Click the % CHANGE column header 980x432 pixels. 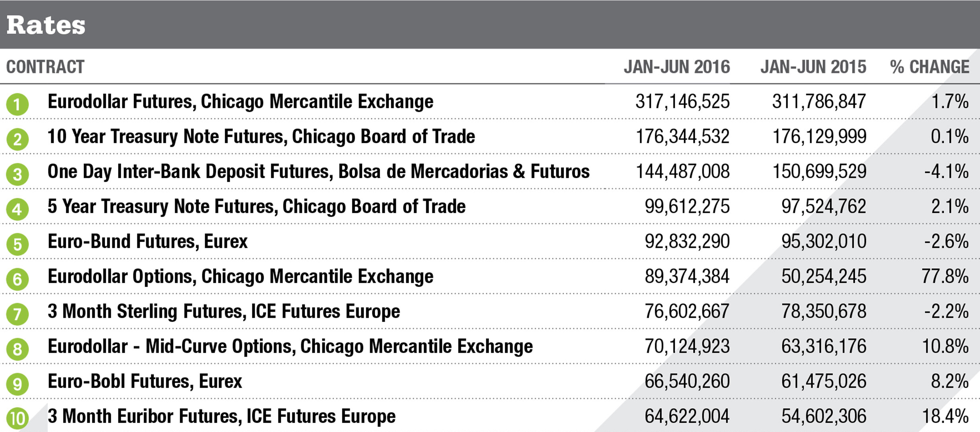930,67
